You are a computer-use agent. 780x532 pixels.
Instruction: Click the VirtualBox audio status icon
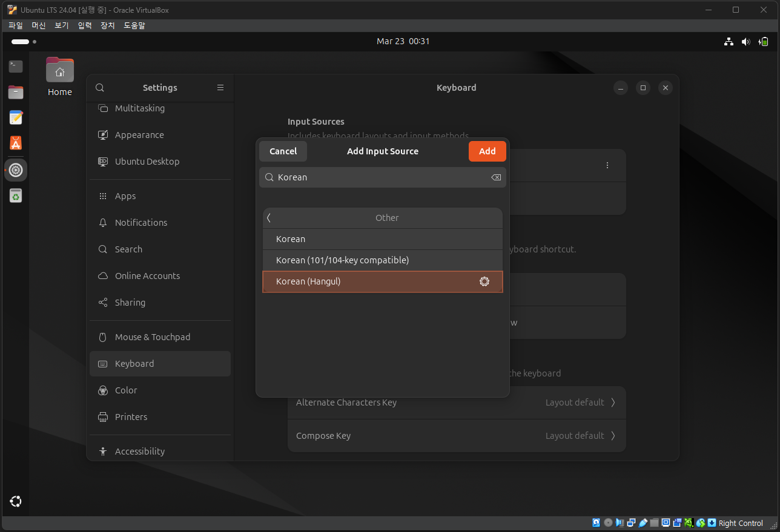[x=620, y=523]
